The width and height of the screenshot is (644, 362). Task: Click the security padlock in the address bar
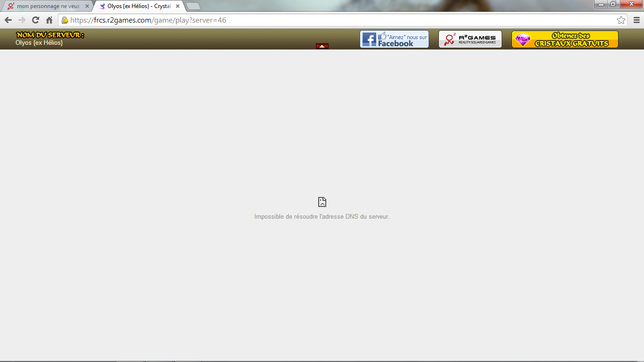tap(65, 20)
